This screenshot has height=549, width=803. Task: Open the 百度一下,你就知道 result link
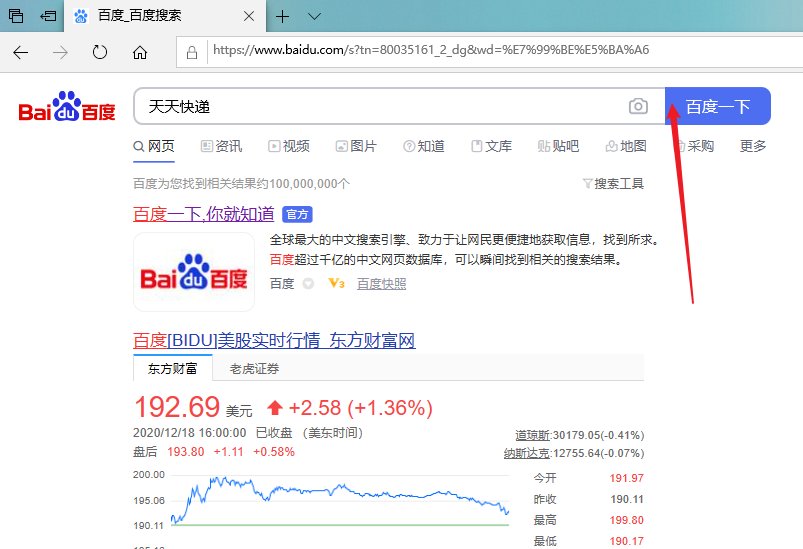coord(203,214)
